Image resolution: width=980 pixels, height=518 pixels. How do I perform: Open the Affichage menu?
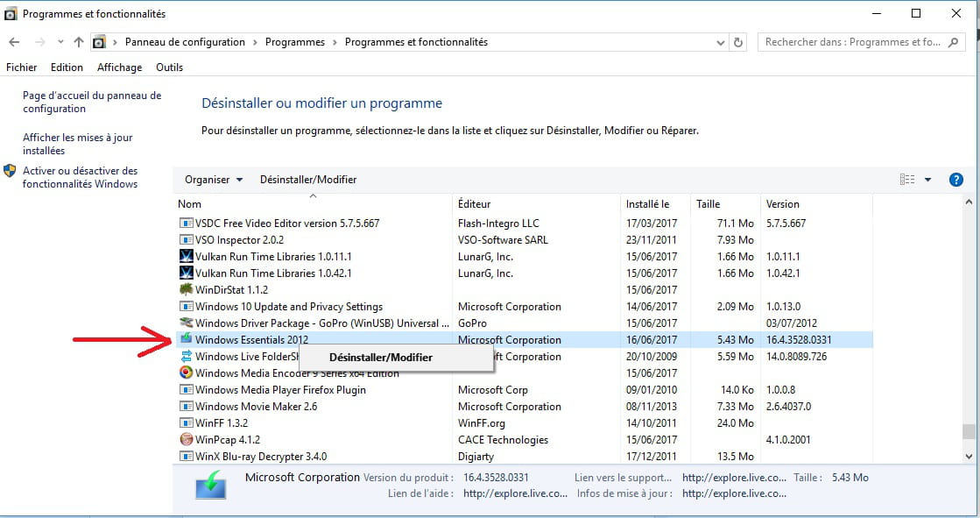pos(119,67)
